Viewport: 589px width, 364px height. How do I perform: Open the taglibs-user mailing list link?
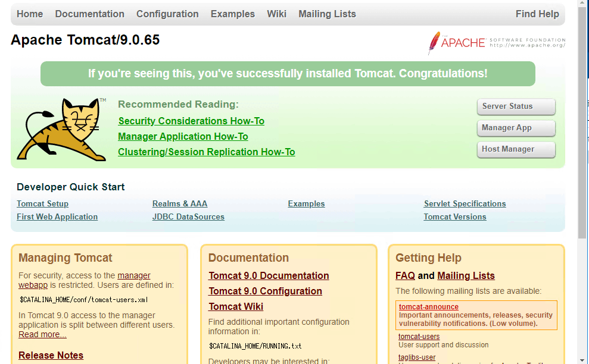416,357
